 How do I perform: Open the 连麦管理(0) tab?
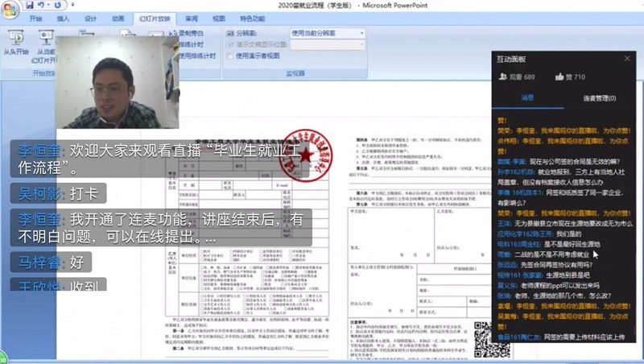[x=599, y=98]
